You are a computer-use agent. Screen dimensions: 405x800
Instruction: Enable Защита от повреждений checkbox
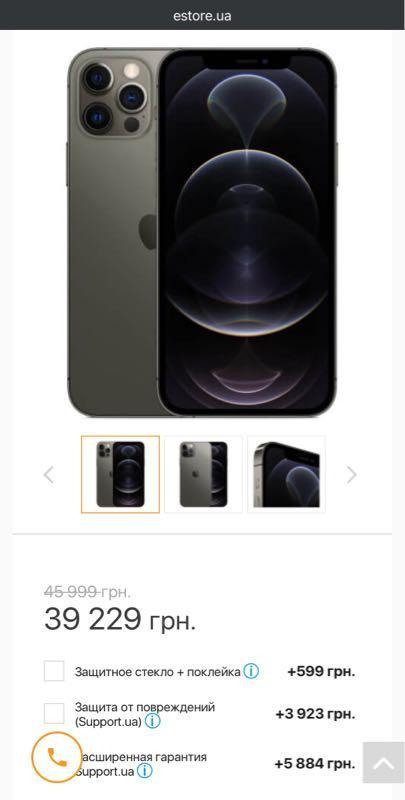click(x=54, y=713)
